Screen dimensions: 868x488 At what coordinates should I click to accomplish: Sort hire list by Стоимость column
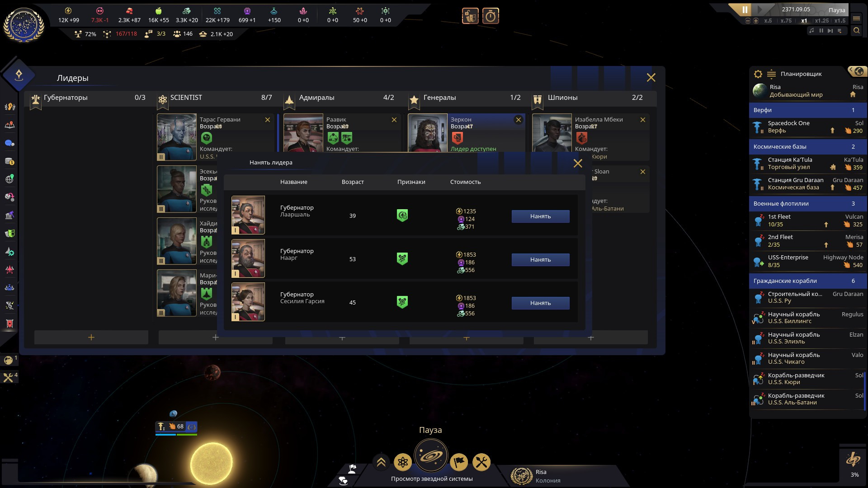tap(465, 182)
